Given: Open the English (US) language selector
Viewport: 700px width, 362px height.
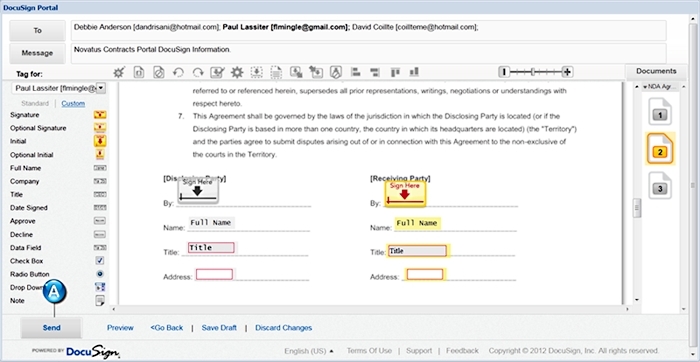Looking at the screenshot, I should [x=309, y=351].
